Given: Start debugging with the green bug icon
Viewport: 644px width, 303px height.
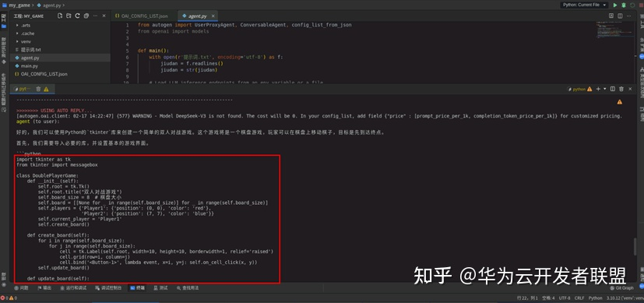Looking at the screenshot, I should tap(624, 5).
